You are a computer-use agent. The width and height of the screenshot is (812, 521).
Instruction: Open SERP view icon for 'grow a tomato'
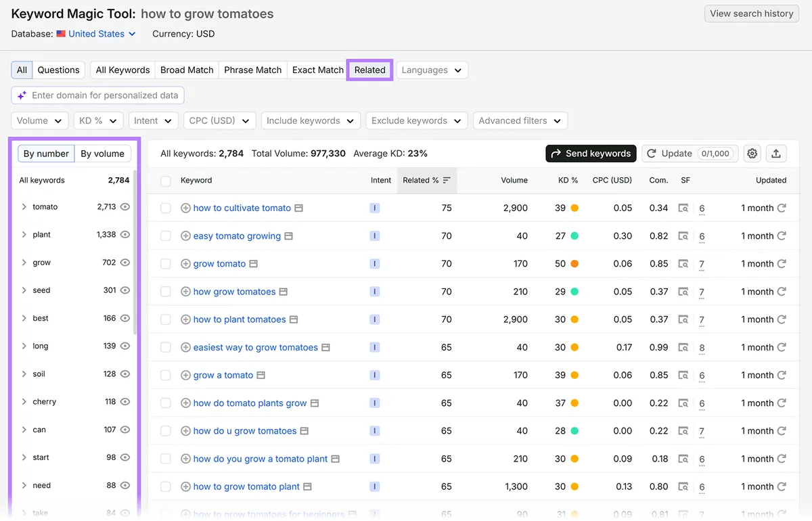[261, 375]
